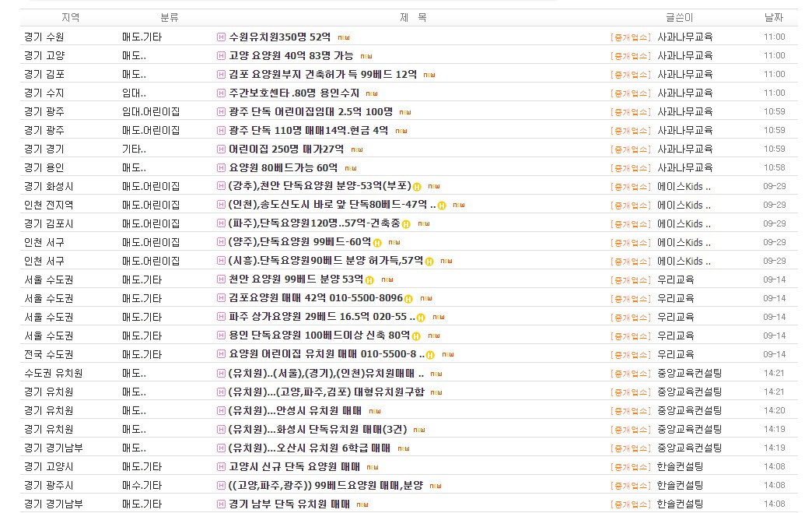This screenshot has height=513, width=812.
Task: Click author 한솔컨설팅 in the 경기 남부 단독 유치원 row
Action: pyautogui.click(x=680, y=504)
